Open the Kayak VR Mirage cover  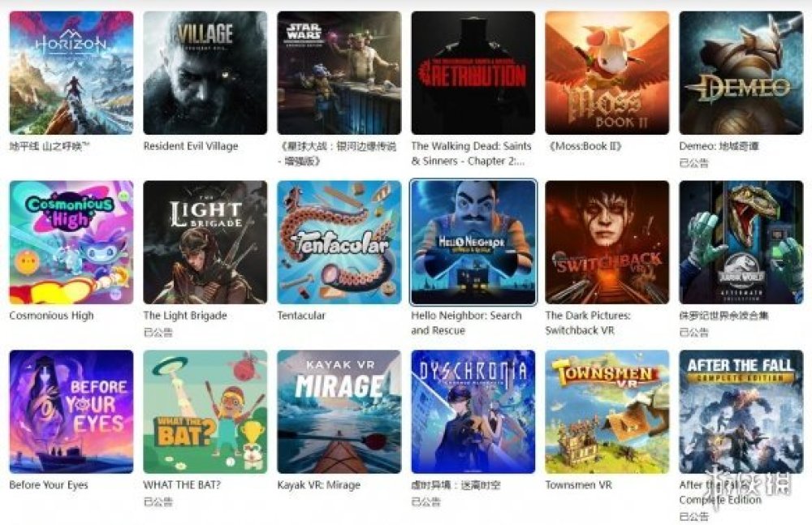339,411
